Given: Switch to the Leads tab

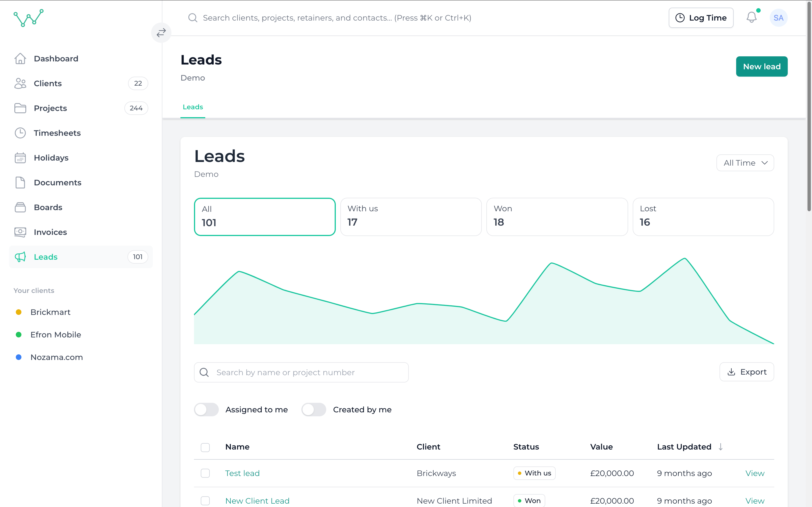Looking at the screenshot, I should (x=193, y=107).
